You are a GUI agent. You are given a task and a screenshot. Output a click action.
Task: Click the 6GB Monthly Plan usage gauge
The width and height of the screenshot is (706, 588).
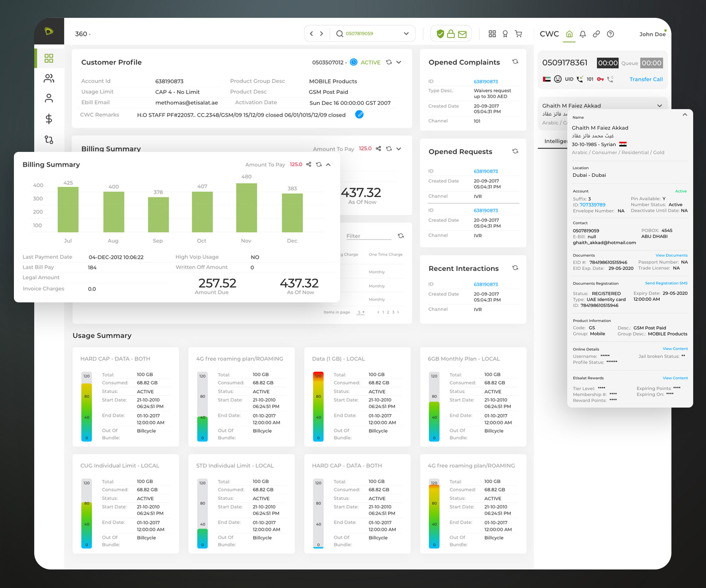[434, 407]
